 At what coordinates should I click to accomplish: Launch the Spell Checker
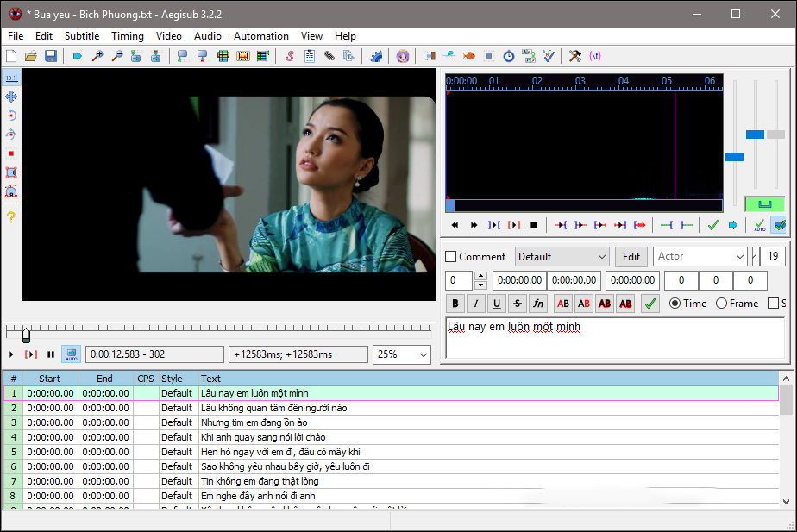tap(549, 56)
